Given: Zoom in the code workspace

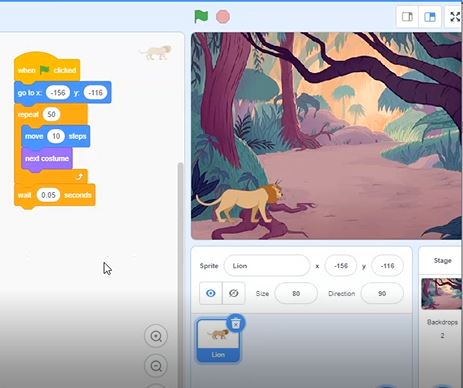Looking at the screenshot, I should click(156, 336).
